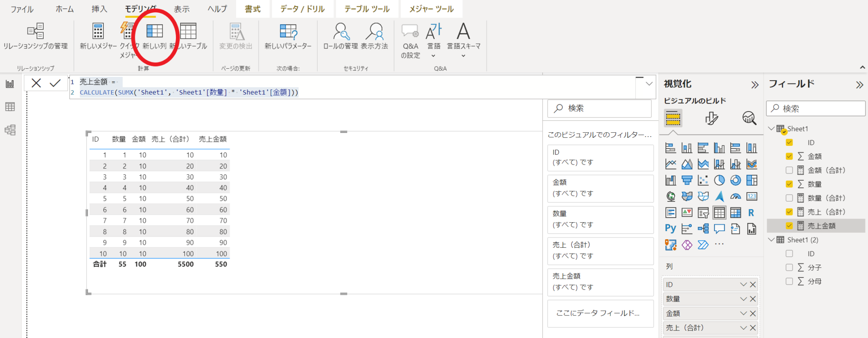The height and width of the screenshot is (338, 868).
Task: Uncheck the 売上金額 field checkbox
Action: point(789,226)
